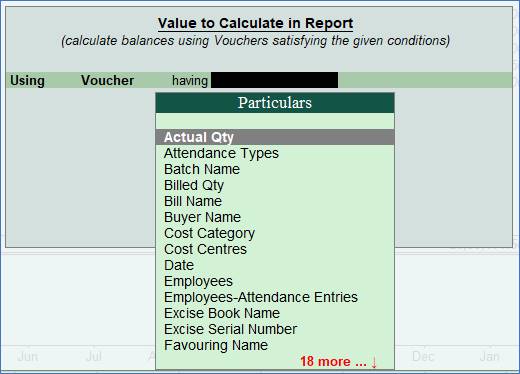Screen dimensions: 520x374
Task: Choose Attendance Types in the list
Action: 221,153
